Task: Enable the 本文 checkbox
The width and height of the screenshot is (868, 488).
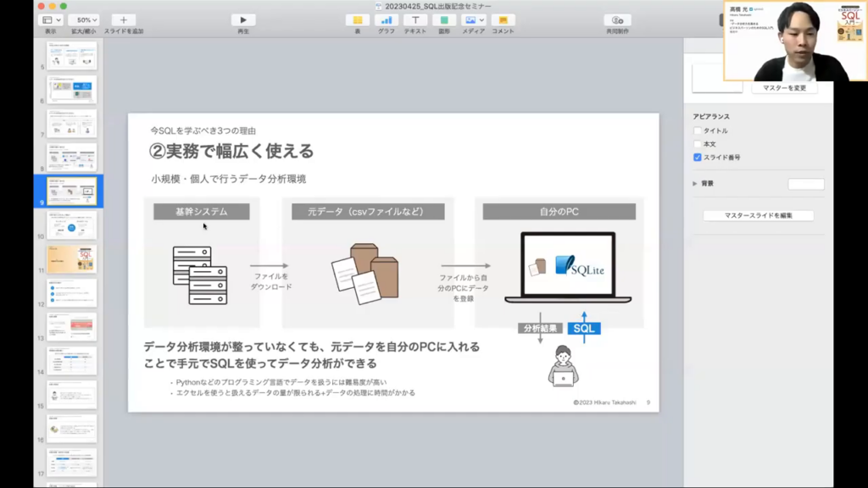Action: pos(698,144)
